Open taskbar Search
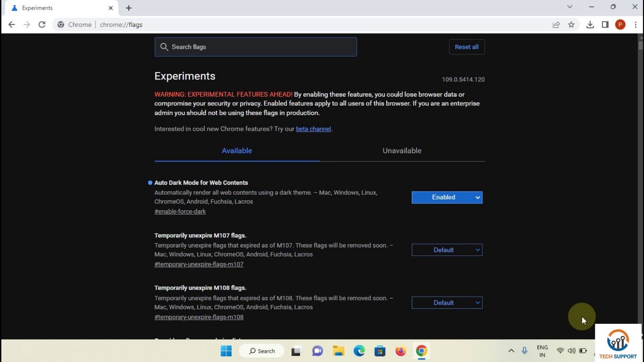Viewport: 644px width, 362px height. (262, 351)
